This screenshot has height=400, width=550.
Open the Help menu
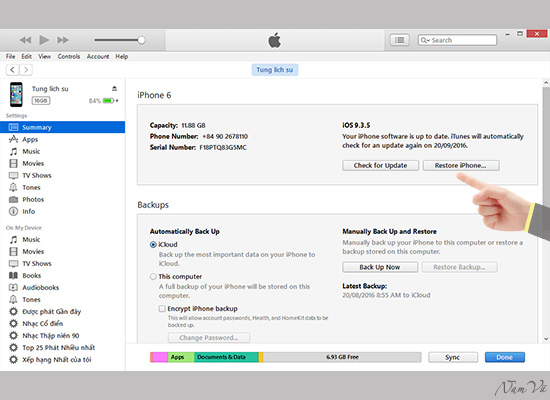pyautogui.click(x=122, y=56)
